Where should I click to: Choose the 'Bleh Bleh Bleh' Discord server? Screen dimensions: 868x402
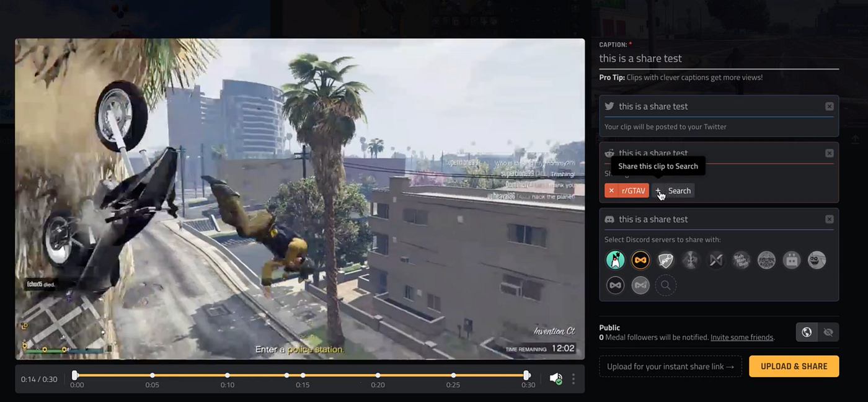(742, 260)
